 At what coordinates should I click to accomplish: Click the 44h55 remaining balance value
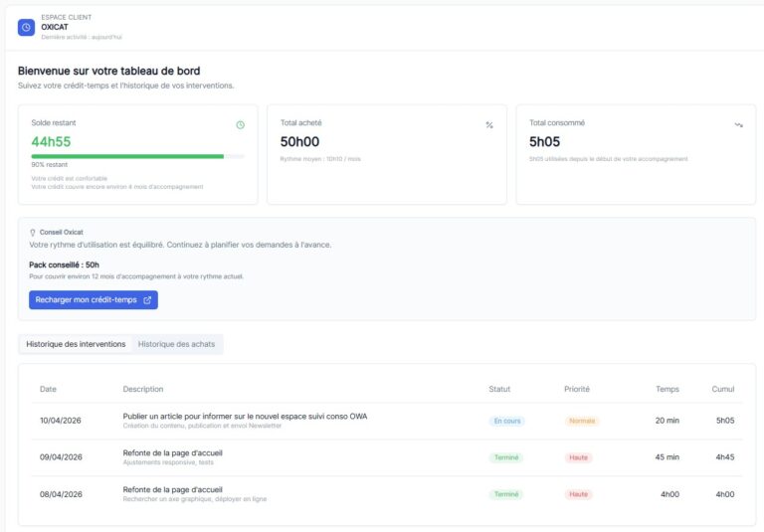(51, 141)
